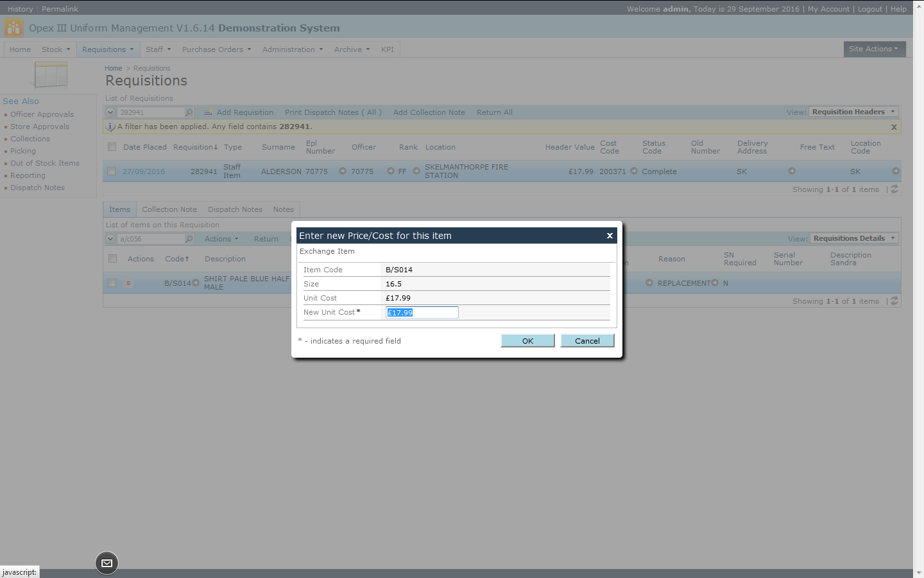Switch to the Notes tab

pyautogui.click(x=284, y=209)
